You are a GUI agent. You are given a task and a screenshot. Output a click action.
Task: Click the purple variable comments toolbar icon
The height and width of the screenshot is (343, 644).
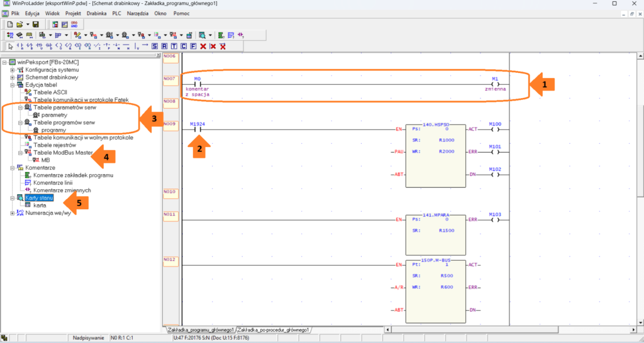tap(241, 35)
